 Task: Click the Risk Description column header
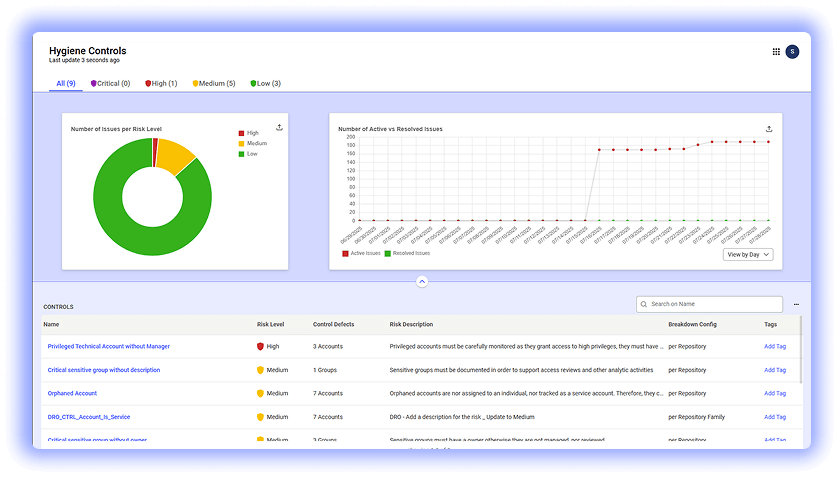pyautogui.click(x=411, y=324)
